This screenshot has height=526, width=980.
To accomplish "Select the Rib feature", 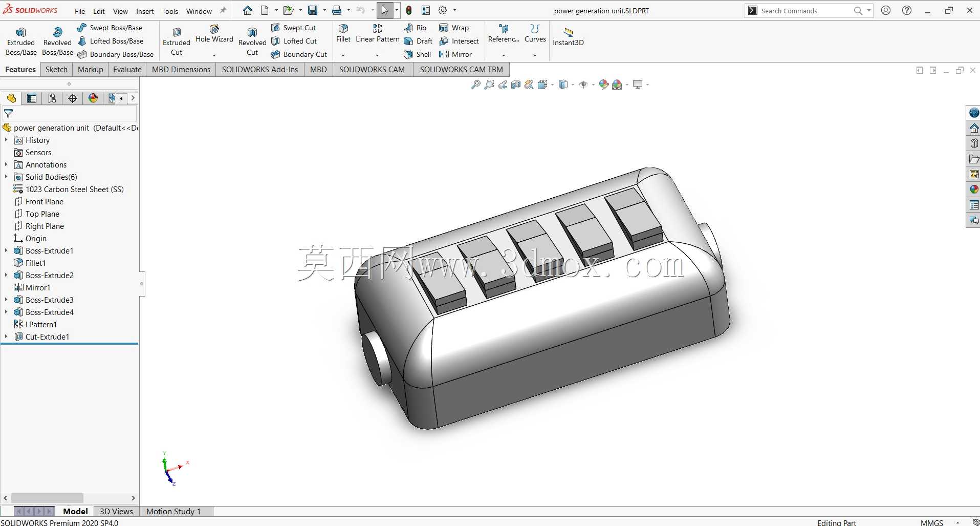I will pyautogui.click(x=415, y=28).
